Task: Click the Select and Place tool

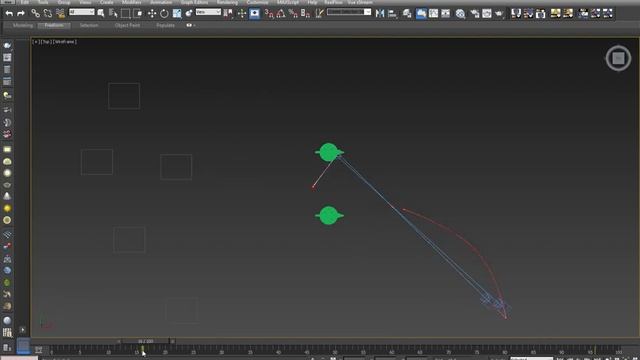Action: click(189, 14)
